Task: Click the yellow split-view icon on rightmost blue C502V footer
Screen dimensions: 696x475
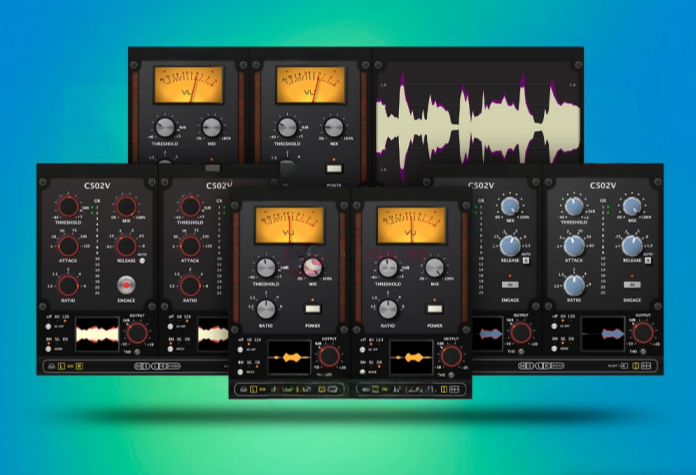Action: [x=635, y=366]
